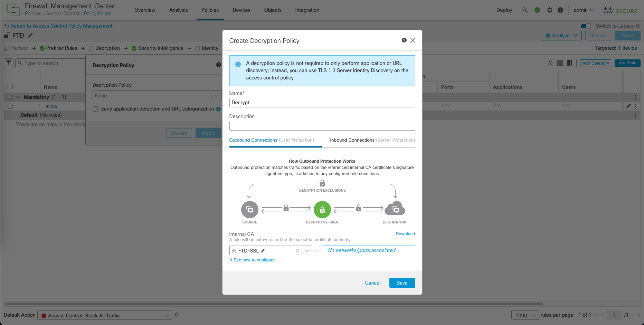The width and height of the screenshot is (644, 325).
Task: Click the pencil icon next to FTD-SSL
Action: (263, 250)
